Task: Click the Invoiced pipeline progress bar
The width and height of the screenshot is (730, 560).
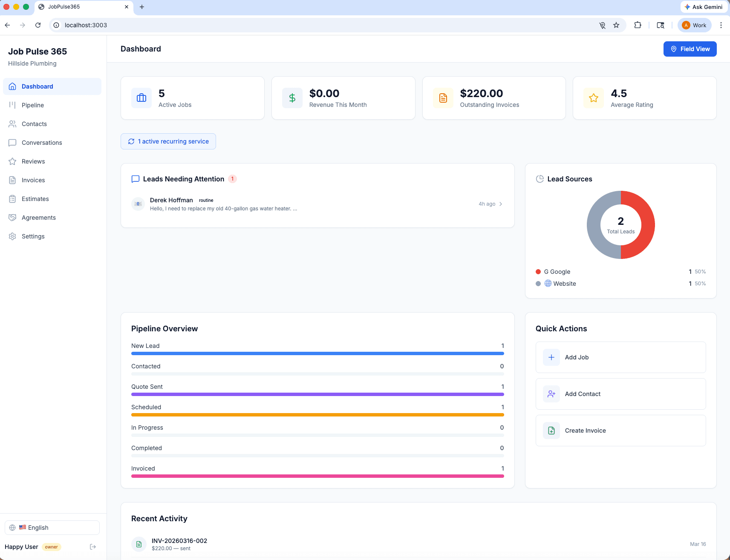Action: (x=317, y=476)
